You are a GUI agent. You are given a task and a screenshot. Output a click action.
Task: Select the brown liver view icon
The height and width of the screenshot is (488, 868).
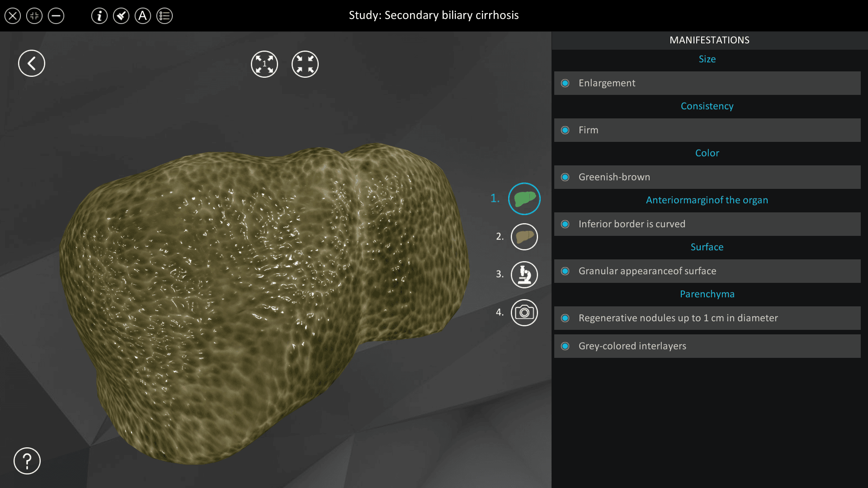click(x=524, y=237)
